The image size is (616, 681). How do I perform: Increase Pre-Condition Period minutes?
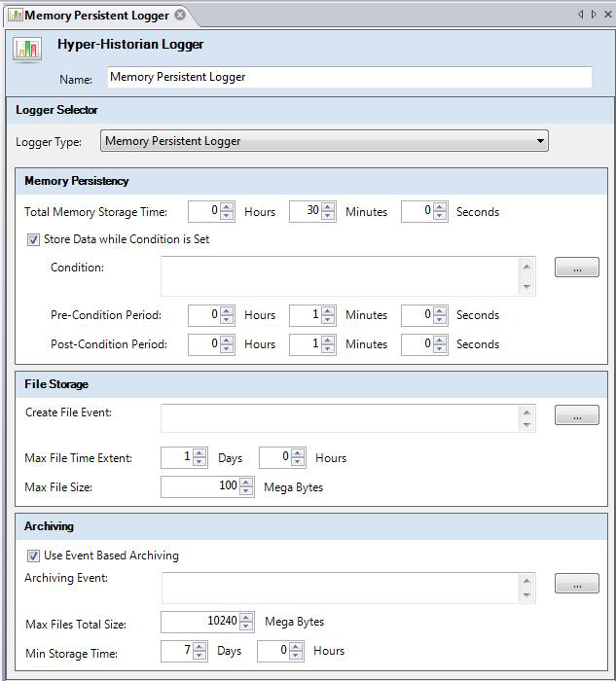[x=328, y=310]
